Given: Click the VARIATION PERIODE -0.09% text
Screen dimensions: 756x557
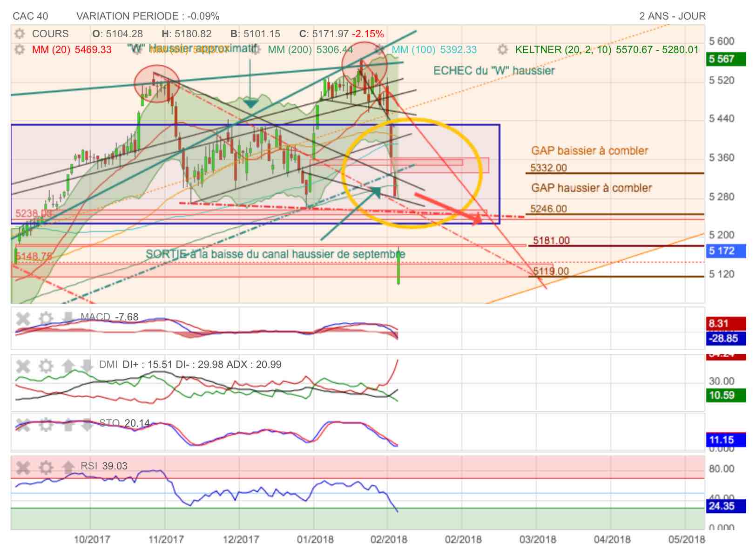Looking at the screenshot, I should pyautogui.click(x=148, y=16).
